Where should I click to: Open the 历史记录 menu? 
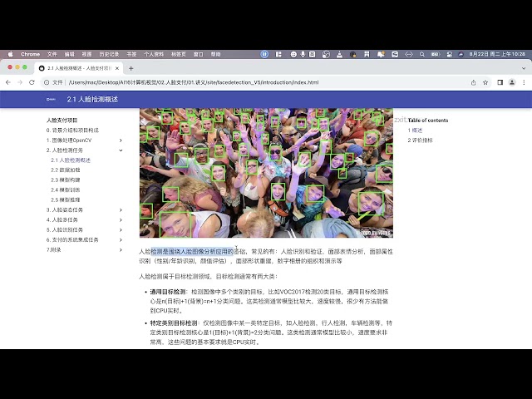(x=109, y=54)
